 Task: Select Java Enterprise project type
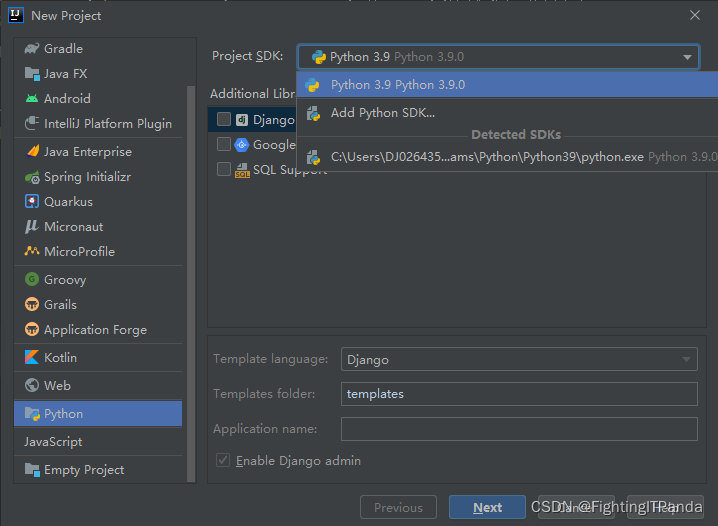(x=98, y=152)
